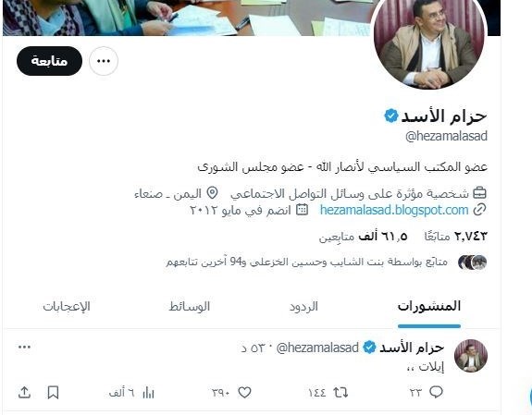532x415 pixels.
Task: Switch to the الوسائط media tab
Action: (x=190, y=307)
